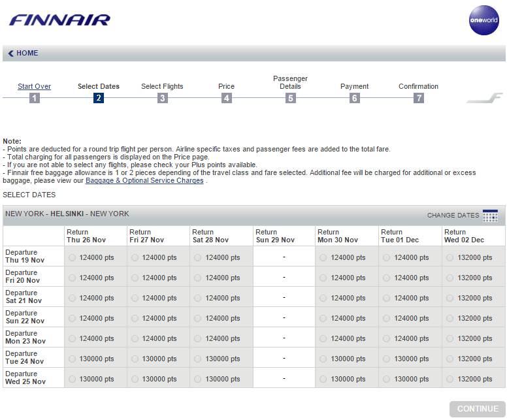Click the Price step label
This screenshot has width=507, height=420.
coord(226,86)
